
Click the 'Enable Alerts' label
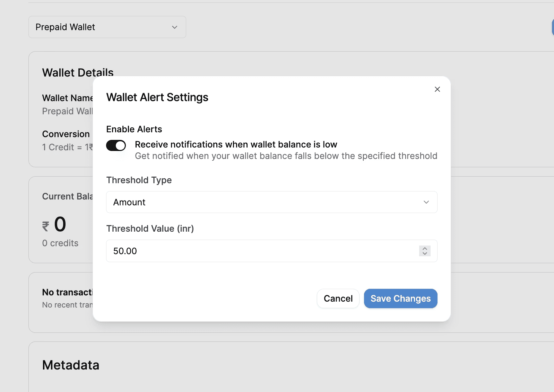(134, 129)
